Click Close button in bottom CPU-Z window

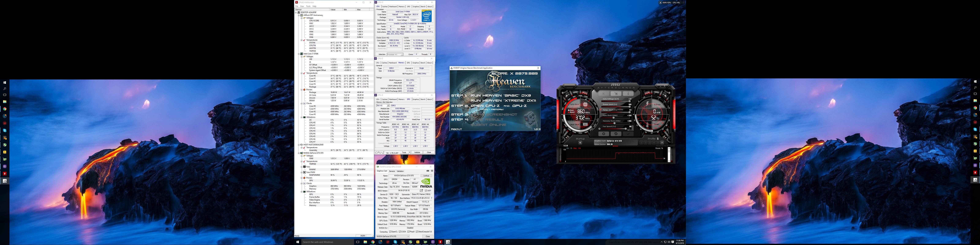429,153
